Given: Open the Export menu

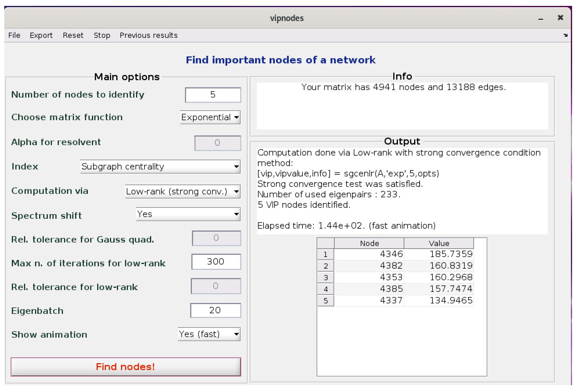Looking at the screenshot, I should 41,35.
